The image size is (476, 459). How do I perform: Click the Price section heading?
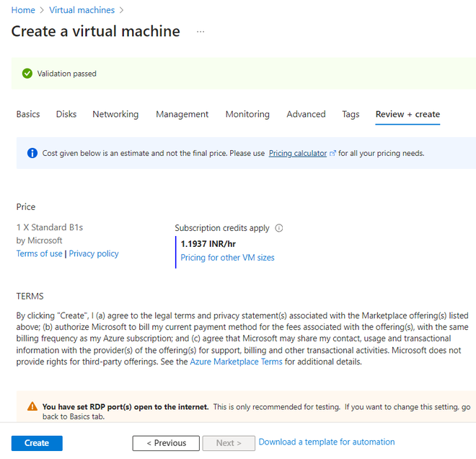(x=26, y=207)
